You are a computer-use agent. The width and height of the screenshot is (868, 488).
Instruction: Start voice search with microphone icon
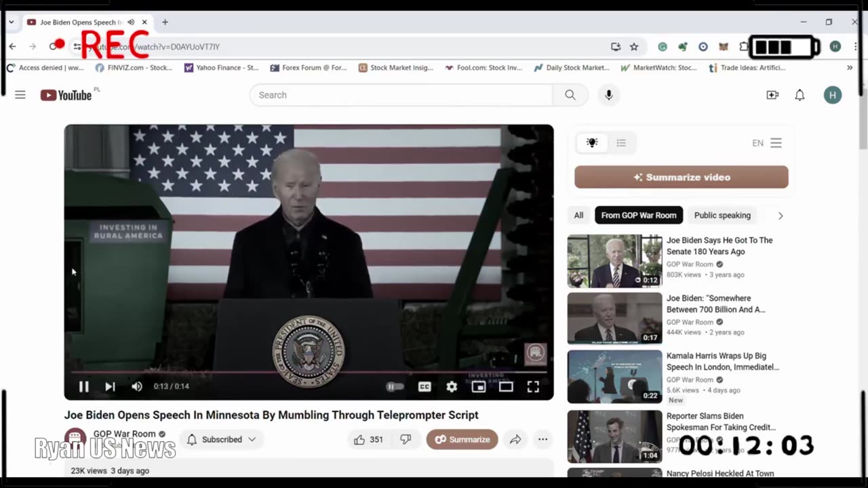point(609,95)
